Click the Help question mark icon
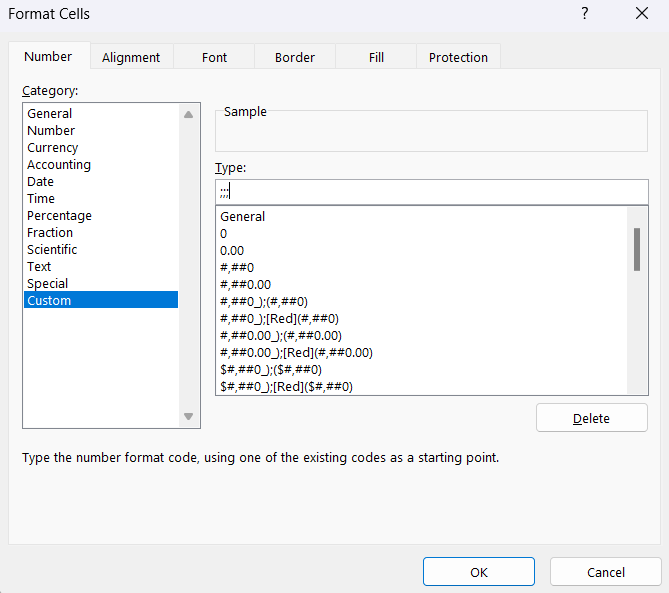The width and height of the screenshot is (669, 593). pyautogui.click(x=585, y=14)
